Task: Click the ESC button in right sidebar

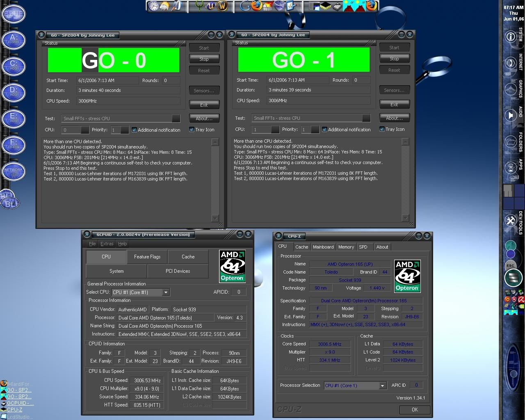Action: click(x=510, y=265)
